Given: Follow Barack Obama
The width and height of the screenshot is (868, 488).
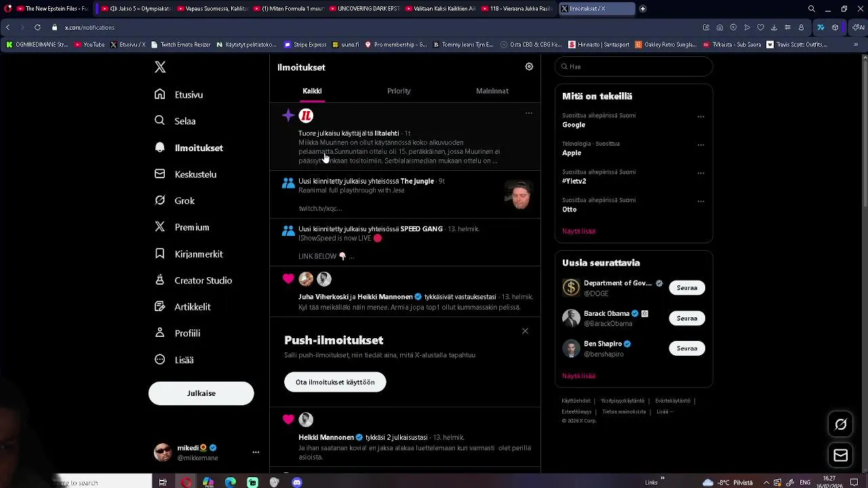Looking at the screenshot, I should [x=687, y=318].
